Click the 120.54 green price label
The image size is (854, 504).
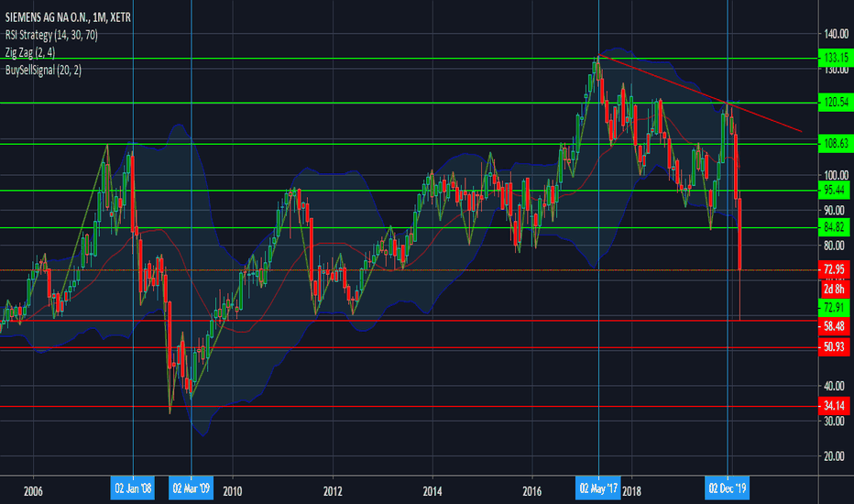point(836,102)
